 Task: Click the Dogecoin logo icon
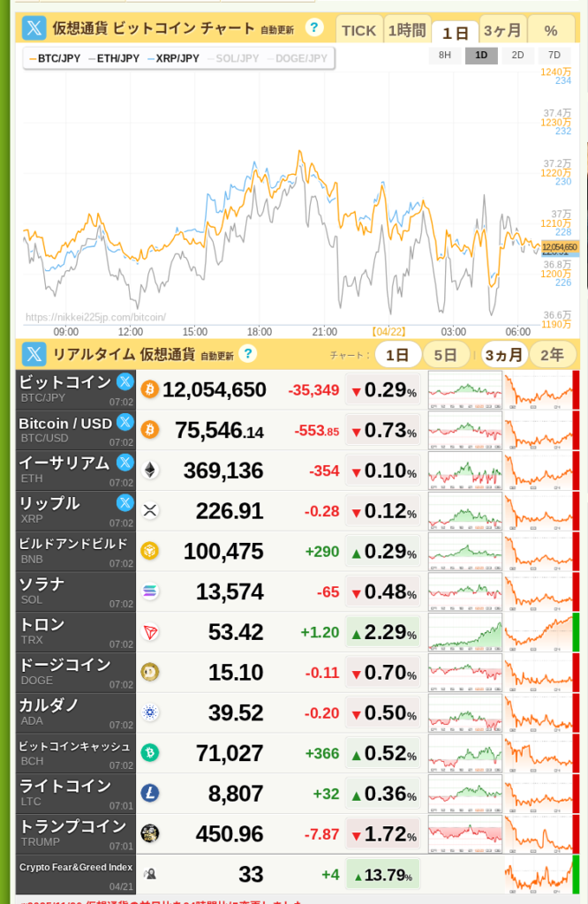coord(149,673)
